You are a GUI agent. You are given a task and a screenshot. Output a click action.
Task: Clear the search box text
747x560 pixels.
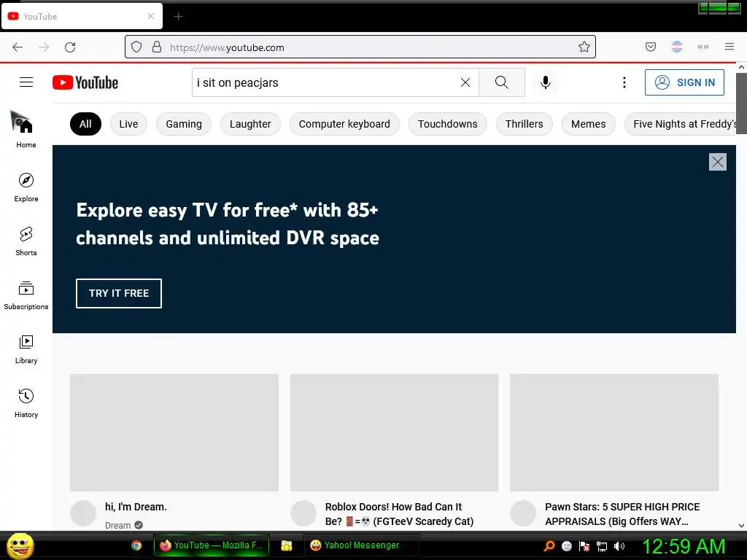coord(465,82)
